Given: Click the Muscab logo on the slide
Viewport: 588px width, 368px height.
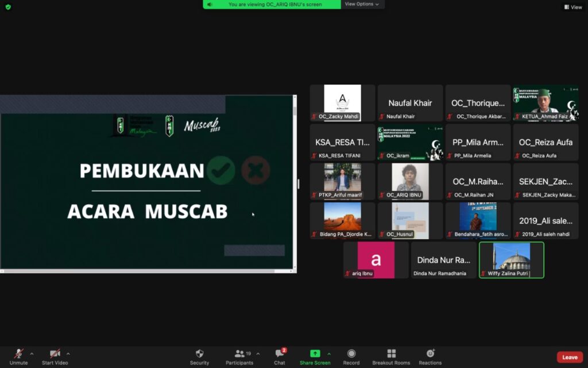Looking at the screenshot, I should point(203,125).
